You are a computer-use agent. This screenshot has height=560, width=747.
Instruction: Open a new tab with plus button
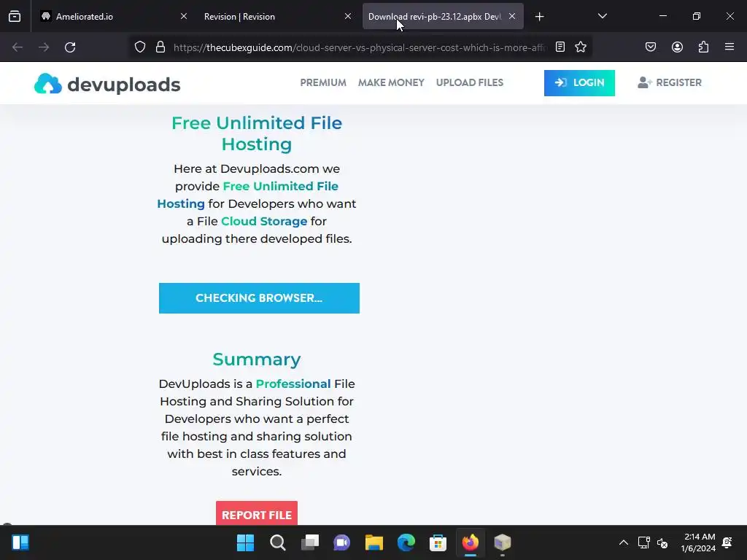539,17
